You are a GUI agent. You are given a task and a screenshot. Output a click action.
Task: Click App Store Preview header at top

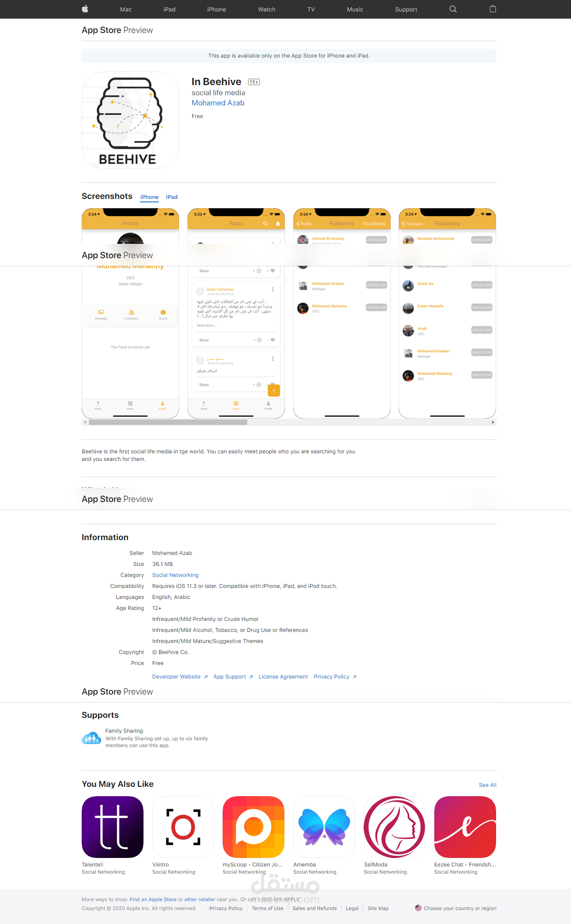pos(117,30)
